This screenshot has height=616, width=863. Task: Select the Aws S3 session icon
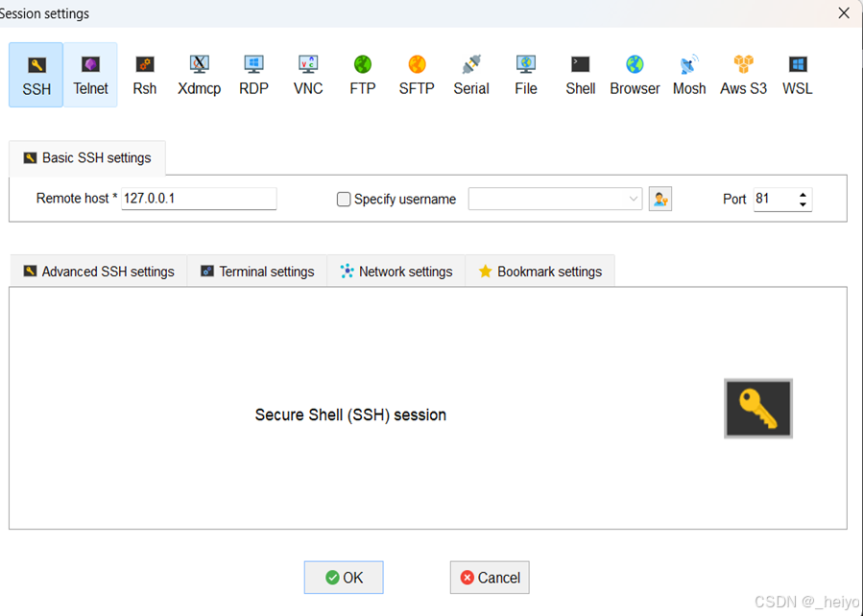point(743,75)
